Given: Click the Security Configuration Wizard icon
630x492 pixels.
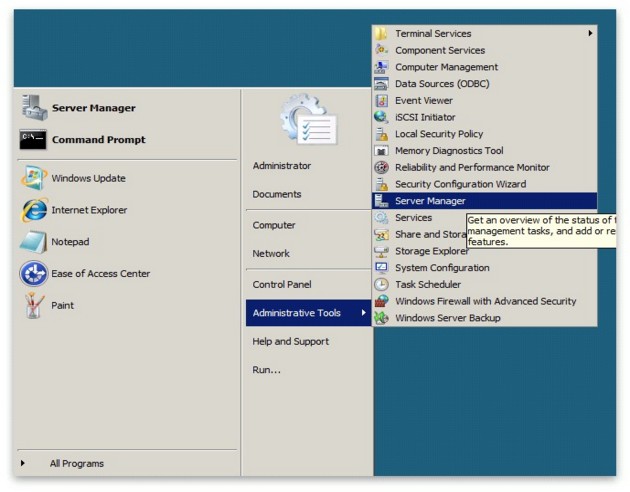Looking at the screenshot, I should click(x=381, y=184).
